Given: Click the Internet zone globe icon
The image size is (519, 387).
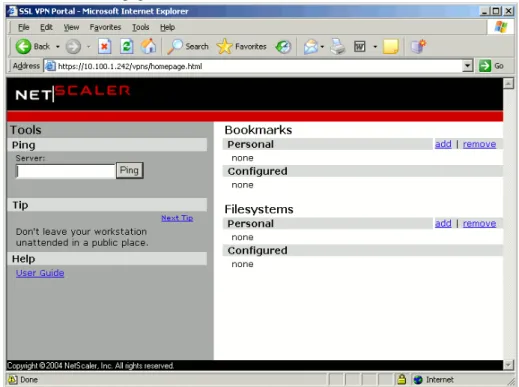Looking at the screenshot, I should [418, 379].
